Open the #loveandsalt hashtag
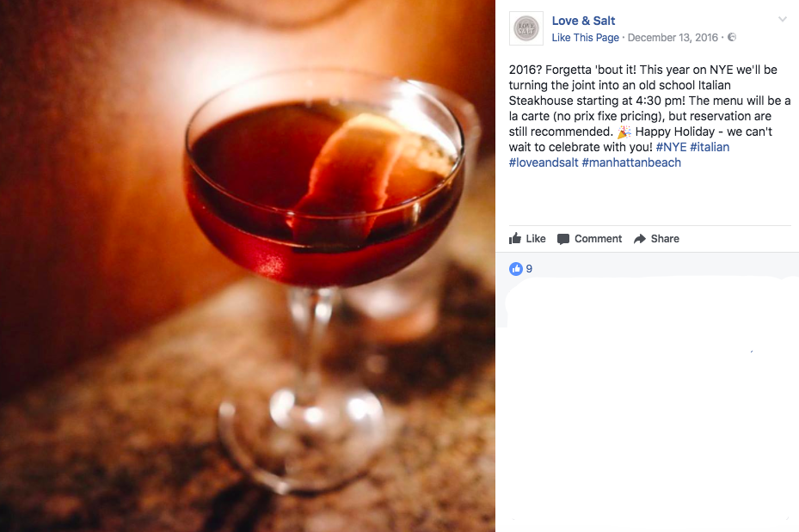Viewport: 799px width, 532px height. click(544, 162)
